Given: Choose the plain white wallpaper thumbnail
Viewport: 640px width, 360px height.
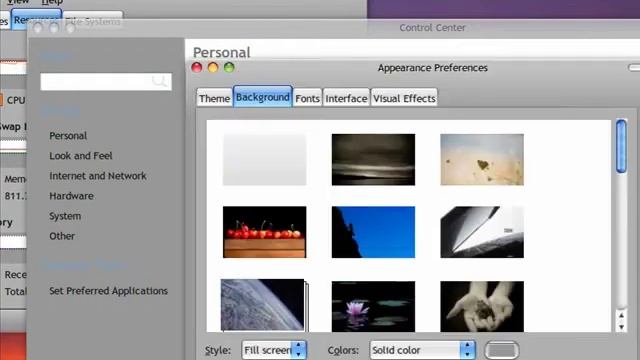Looking at the screenshot, I should (264, 160).
